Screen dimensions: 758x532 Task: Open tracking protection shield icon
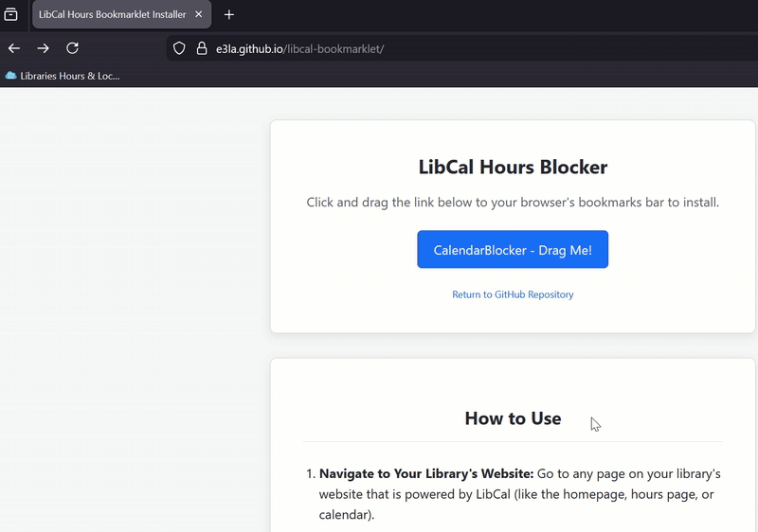point(179,48)
